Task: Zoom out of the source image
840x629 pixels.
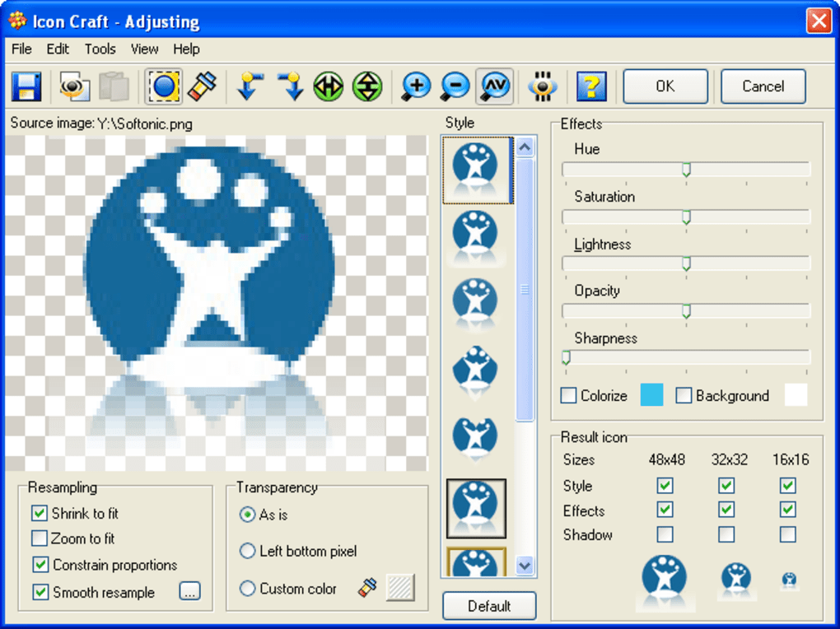Action: (x=455, y=86)
